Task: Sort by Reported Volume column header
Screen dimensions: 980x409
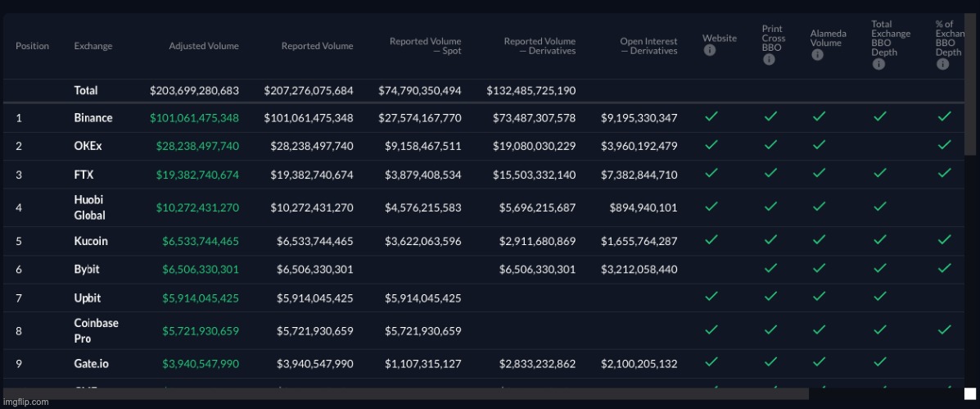Action: (x=317, y=46)
